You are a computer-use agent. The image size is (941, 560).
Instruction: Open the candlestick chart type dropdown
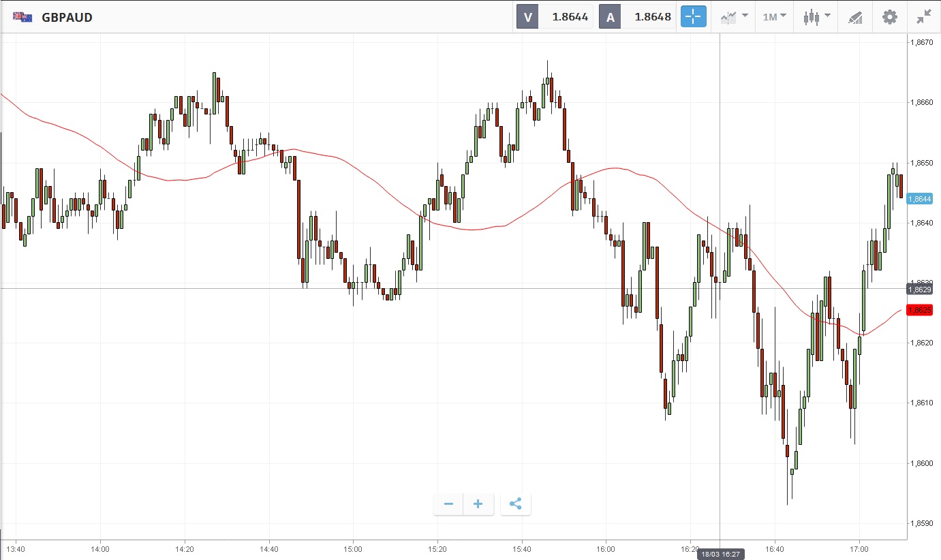click(816, 17)
